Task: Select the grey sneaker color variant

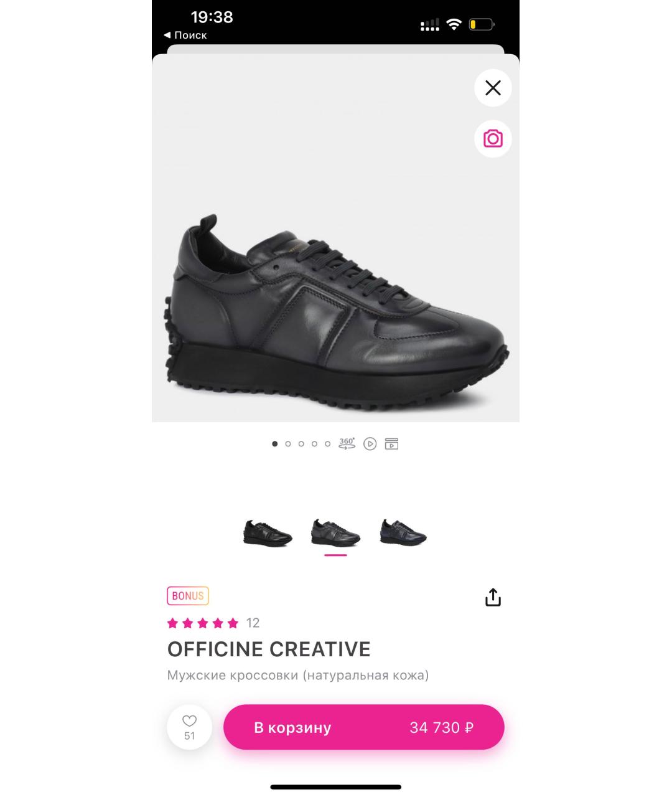Action: (335, 533)
